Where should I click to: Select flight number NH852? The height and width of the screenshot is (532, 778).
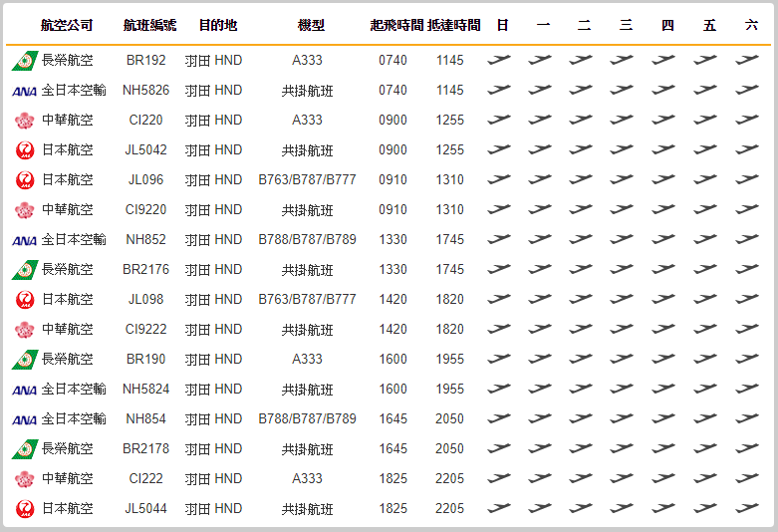[145, 240]
